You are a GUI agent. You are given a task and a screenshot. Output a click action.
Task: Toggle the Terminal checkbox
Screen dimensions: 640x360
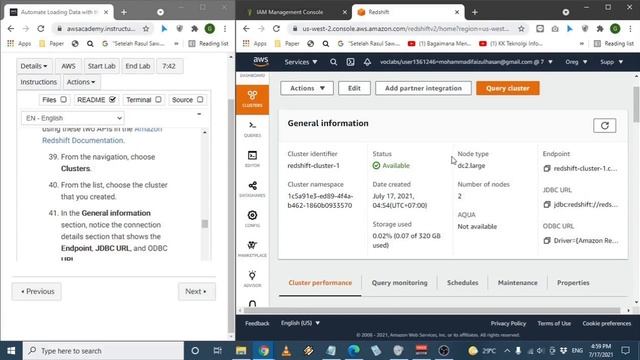coord(158,99)
